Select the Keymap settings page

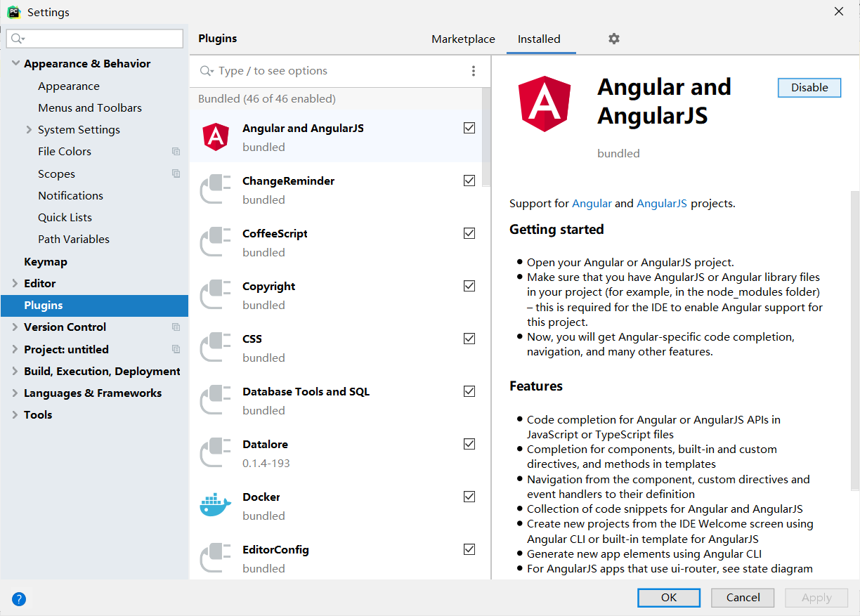click(x=46, y=261)
